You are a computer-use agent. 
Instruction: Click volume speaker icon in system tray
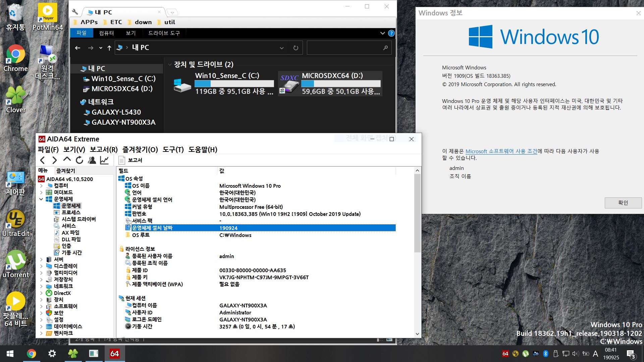click(x=576, y=354)
